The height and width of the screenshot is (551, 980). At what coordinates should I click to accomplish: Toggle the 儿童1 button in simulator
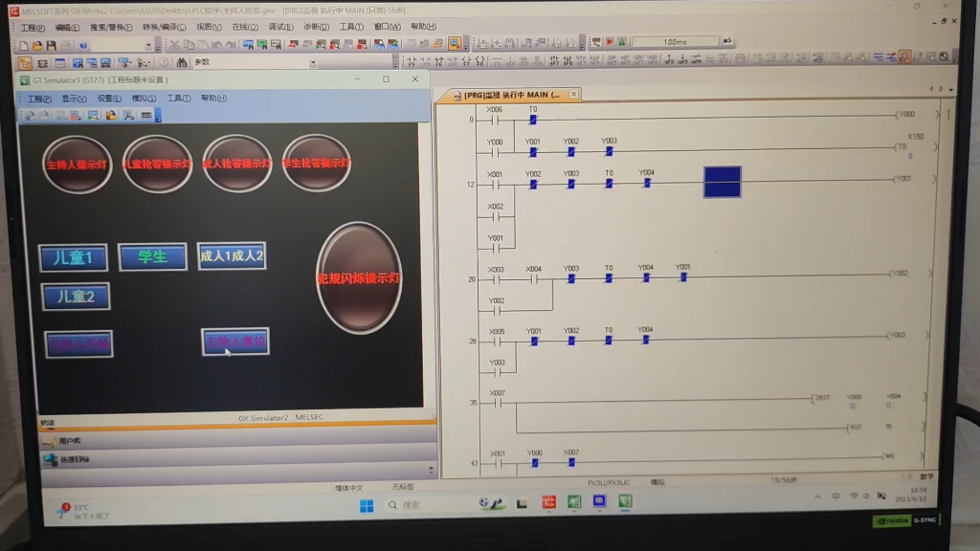pos(73,257)
